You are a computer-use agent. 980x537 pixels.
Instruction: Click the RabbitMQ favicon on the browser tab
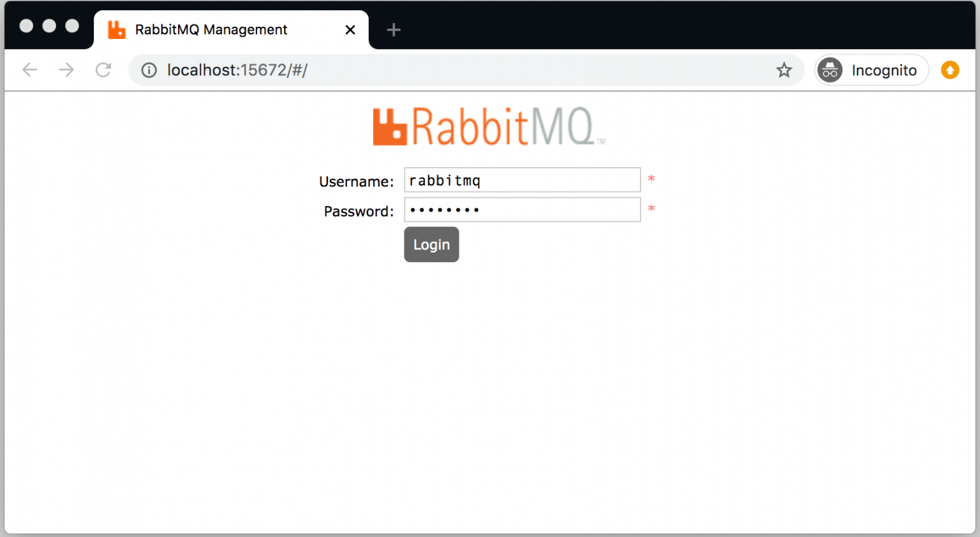coord(116,29)
